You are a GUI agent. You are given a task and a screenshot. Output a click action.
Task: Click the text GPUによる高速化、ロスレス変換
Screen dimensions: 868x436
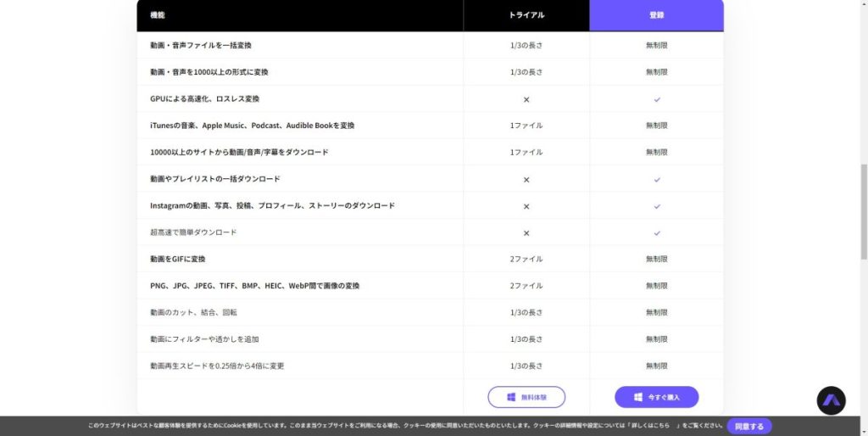point(205,98)
